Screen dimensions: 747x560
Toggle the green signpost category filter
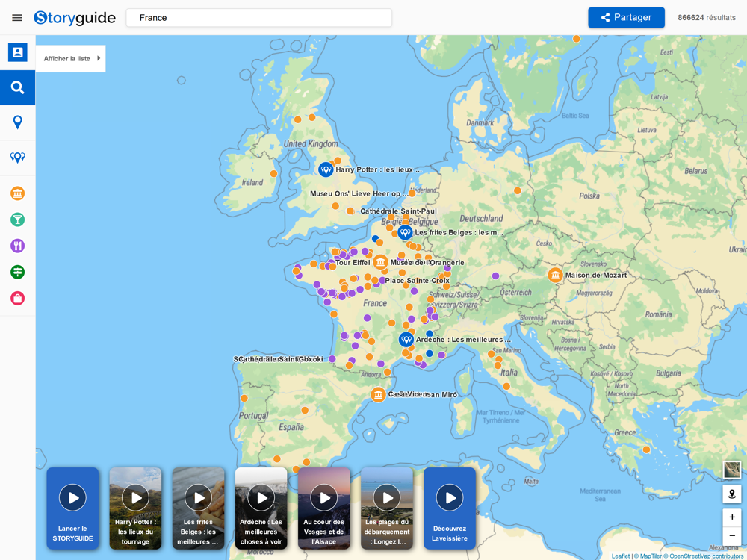(x=18, y=272)
